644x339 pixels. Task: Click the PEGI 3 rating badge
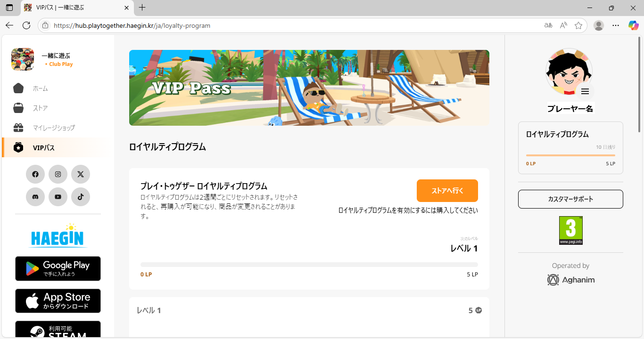click(x=570, y=230)
